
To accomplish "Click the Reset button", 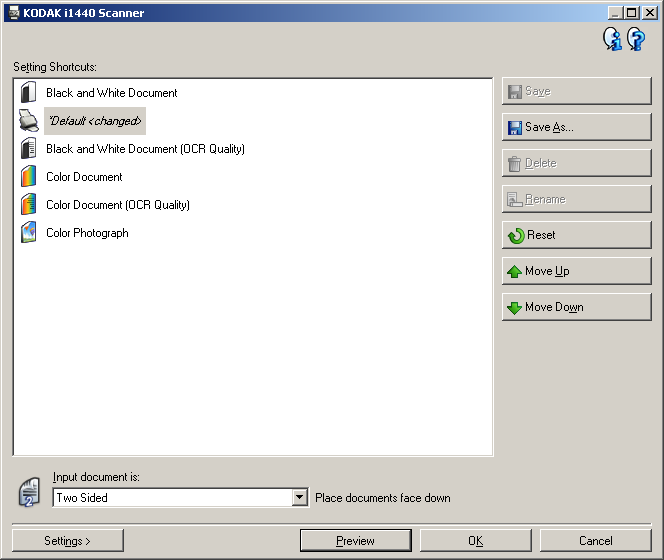I will (576, 235).
